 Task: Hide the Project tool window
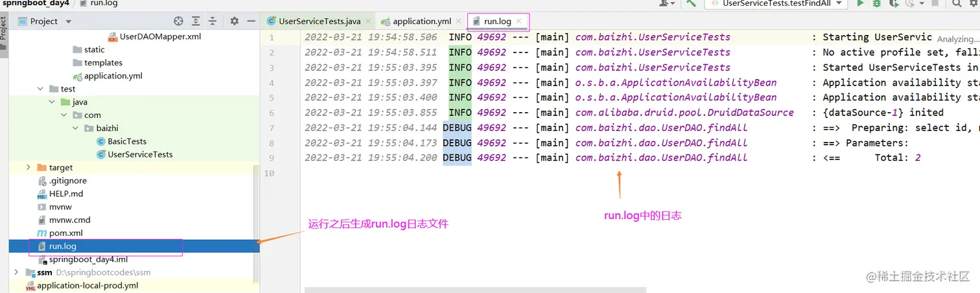point(252,21)
